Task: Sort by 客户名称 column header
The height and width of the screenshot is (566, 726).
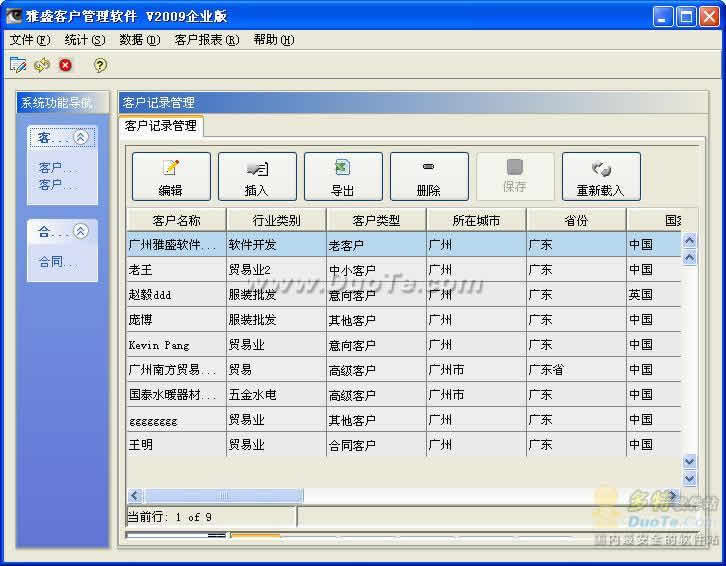Action: point(176,220)
